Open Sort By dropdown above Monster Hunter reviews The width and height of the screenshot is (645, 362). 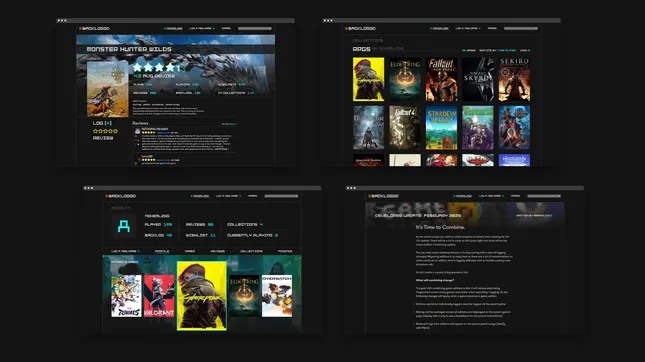click(x=229, y=124)
